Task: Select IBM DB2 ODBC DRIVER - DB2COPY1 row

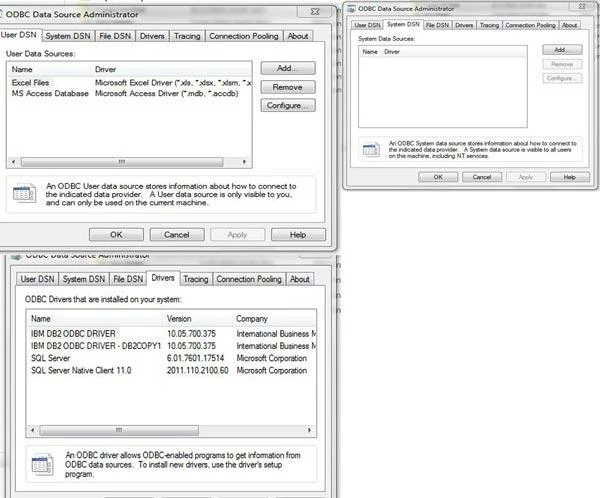Action: [171, 346]
